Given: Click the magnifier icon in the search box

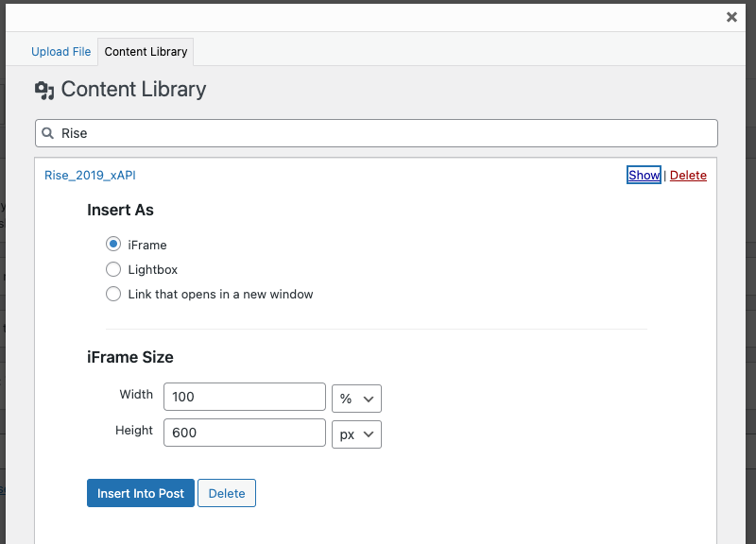Looking at the screenshot, I should (x=48, y=133).
